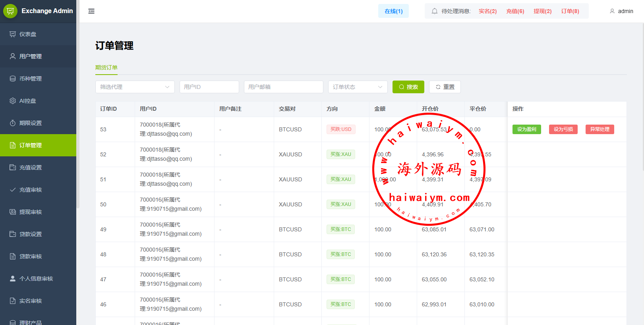Click close price 63,010.00 for order 46
This screenshot has height=325, width=644.
pos(482,304)
